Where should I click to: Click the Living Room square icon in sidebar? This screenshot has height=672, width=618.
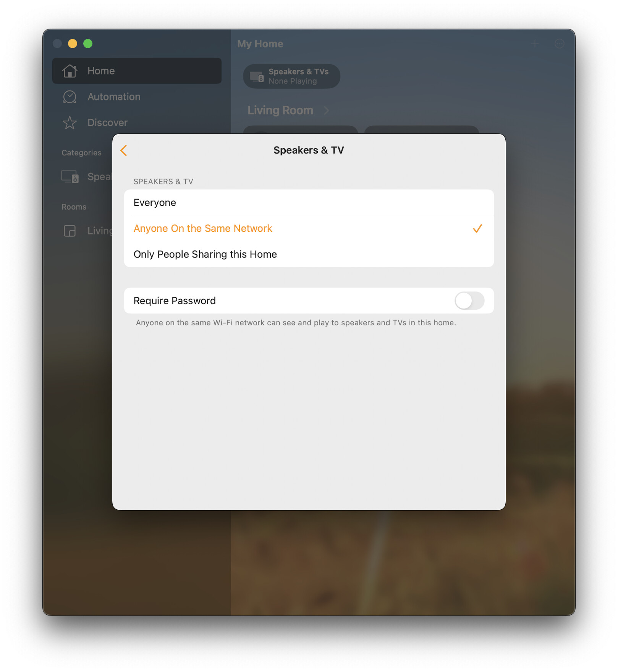[x=70, y=231]
